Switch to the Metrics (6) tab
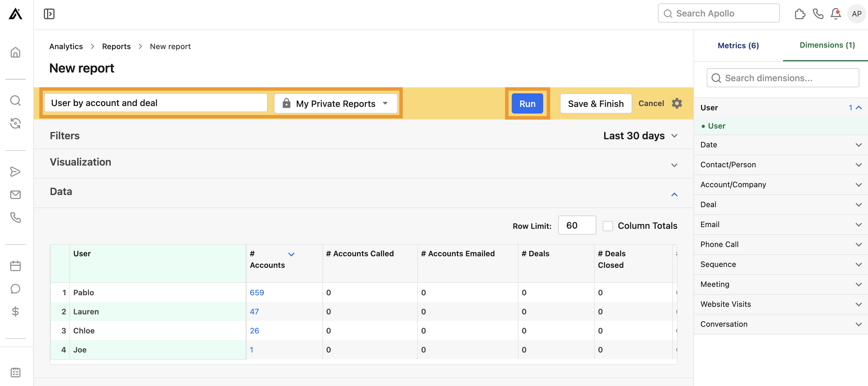 738,45
